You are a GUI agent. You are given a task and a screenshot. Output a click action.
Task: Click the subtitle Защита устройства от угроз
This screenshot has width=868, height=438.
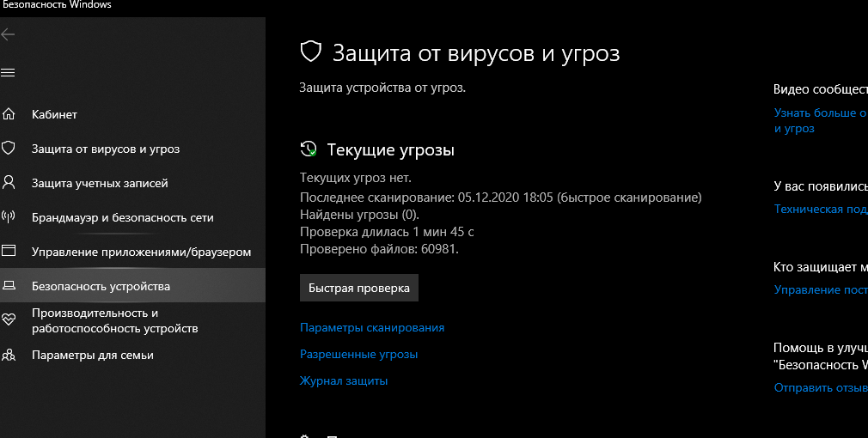[382, 88]
